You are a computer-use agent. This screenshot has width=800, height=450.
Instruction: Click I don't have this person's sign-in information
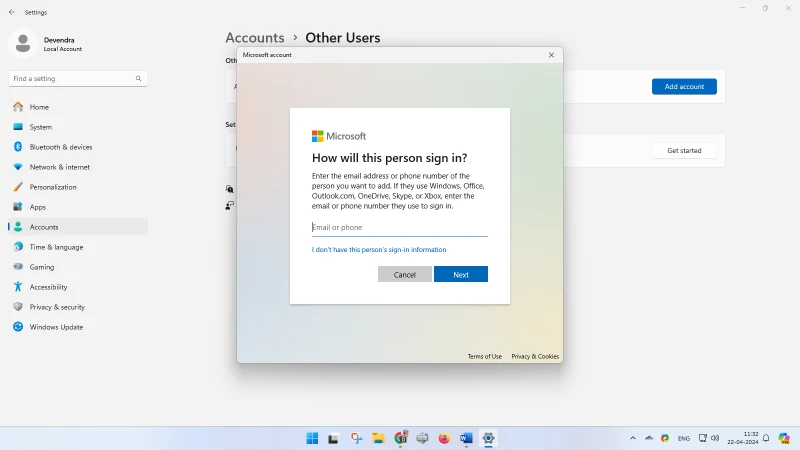coord(379,249)
